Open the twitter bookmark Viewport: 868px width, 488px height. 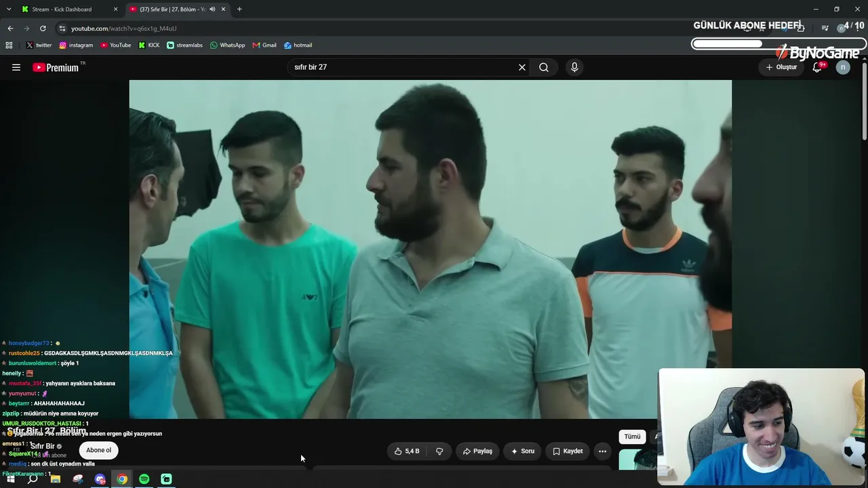point(39,45)
